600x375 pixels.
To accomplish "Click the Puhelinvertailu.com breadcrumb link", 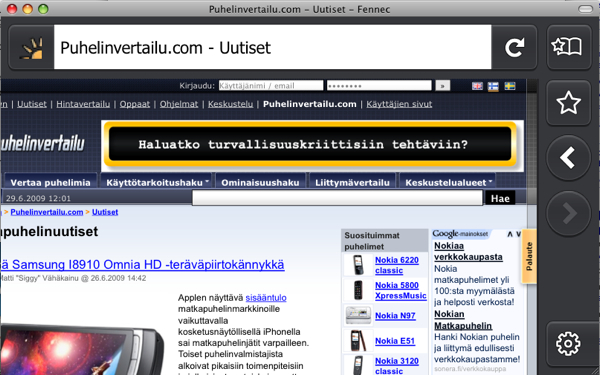I will (x=47, y=212).
